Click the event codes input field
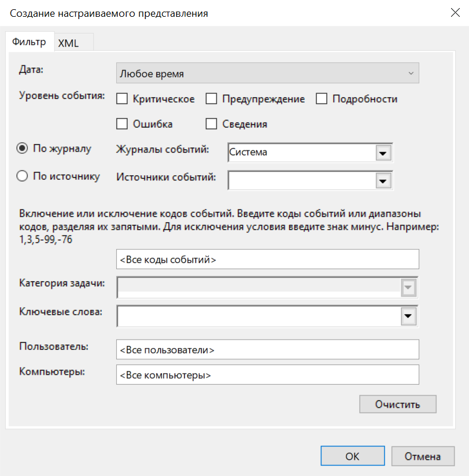Viewport: 469px width, 476px height. 267,260
